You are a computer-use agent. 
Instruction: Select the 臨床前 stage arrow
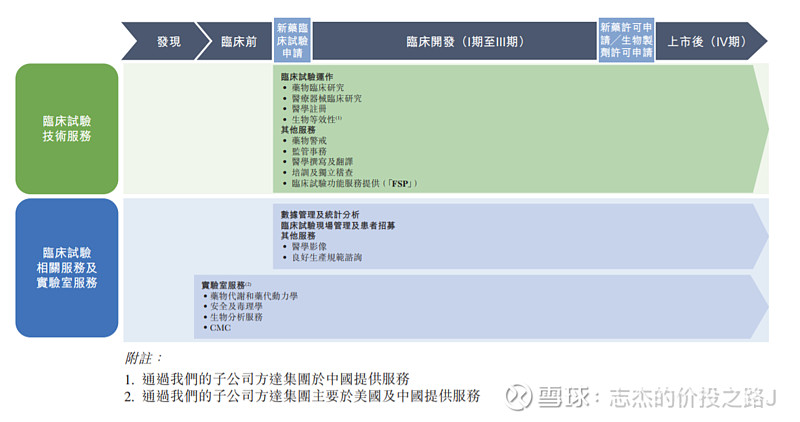[x=238, y=41]
